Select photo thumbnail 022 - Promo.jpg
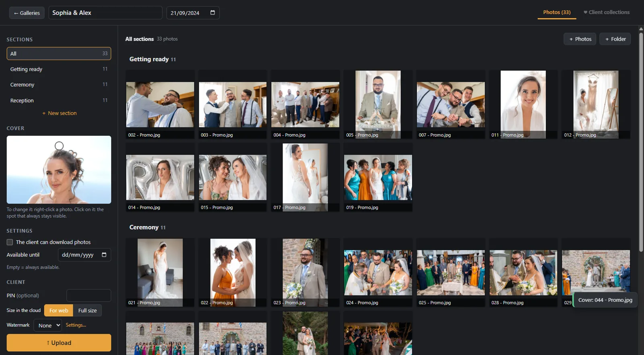Screen dimensions: 644x355 [233, 273]
